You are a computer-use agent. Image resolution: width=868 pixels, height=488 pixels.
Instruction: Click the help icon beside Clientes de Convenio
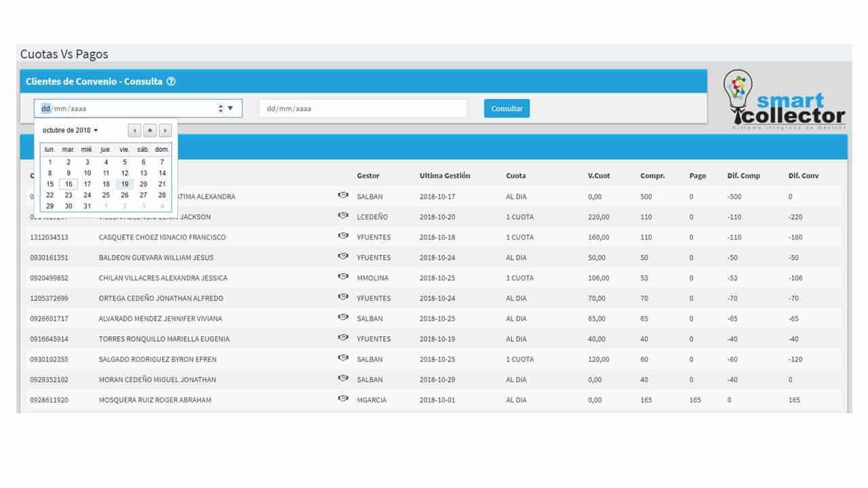[171, 81]
